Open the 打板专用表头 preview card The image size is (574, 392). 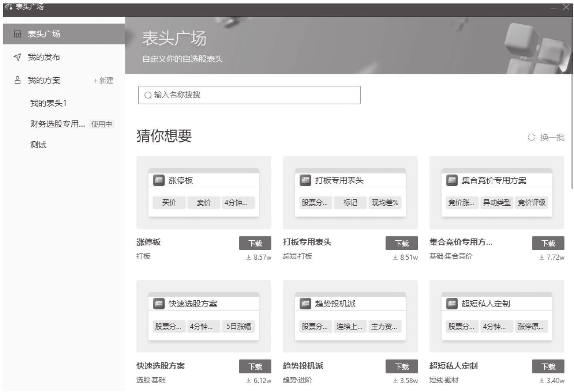(x=350, y=193)
